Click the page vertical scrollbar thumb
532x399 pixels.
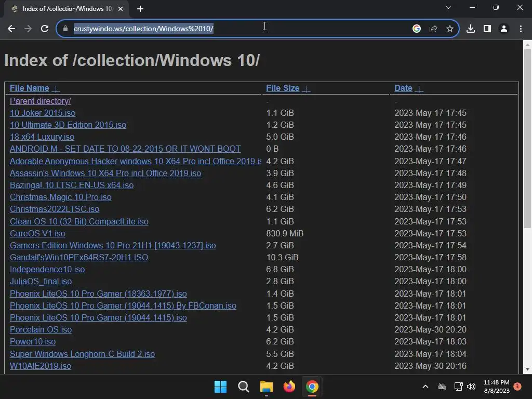click(527, 138)
